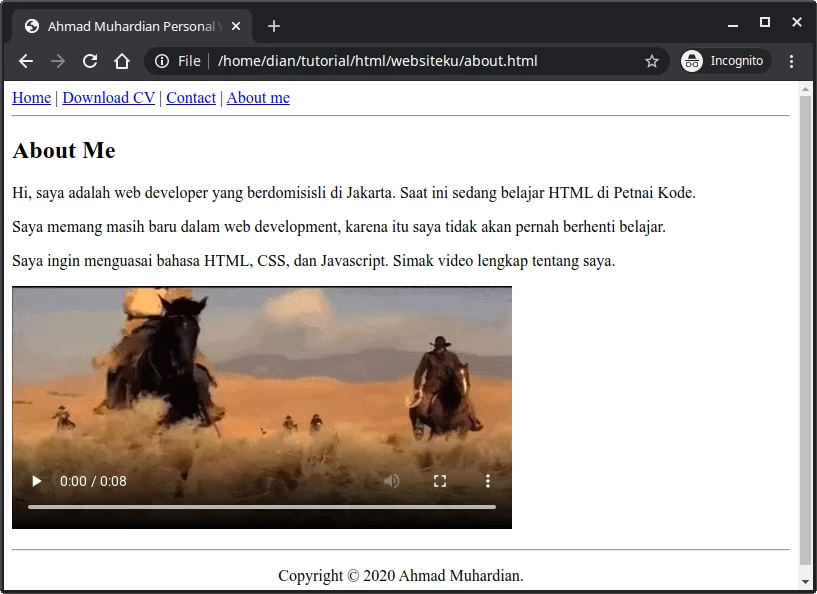Click the browser forward arrow

57,61
